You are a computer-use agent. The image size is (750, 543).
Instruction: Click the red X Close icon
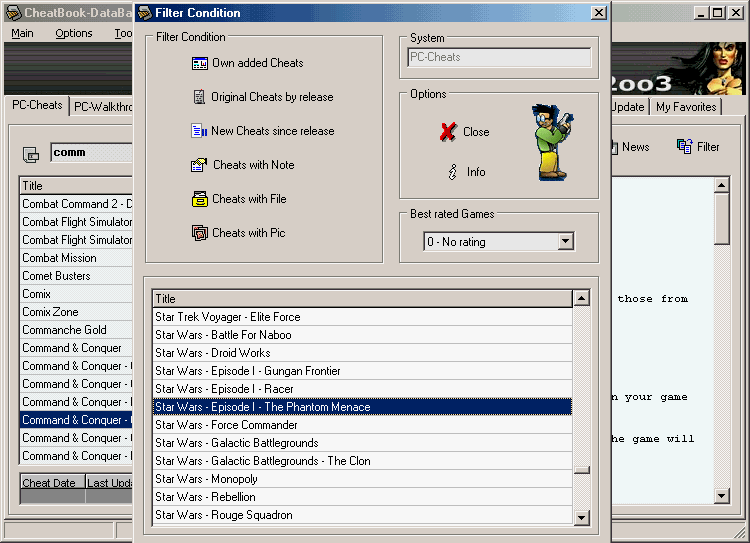(448, 132)
